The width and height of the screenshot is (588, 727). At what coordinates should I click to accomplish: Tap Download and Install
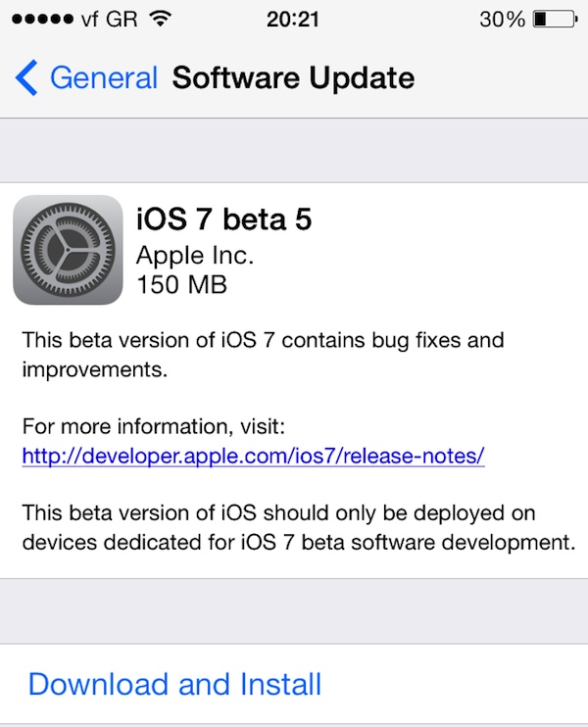[174, 683]
